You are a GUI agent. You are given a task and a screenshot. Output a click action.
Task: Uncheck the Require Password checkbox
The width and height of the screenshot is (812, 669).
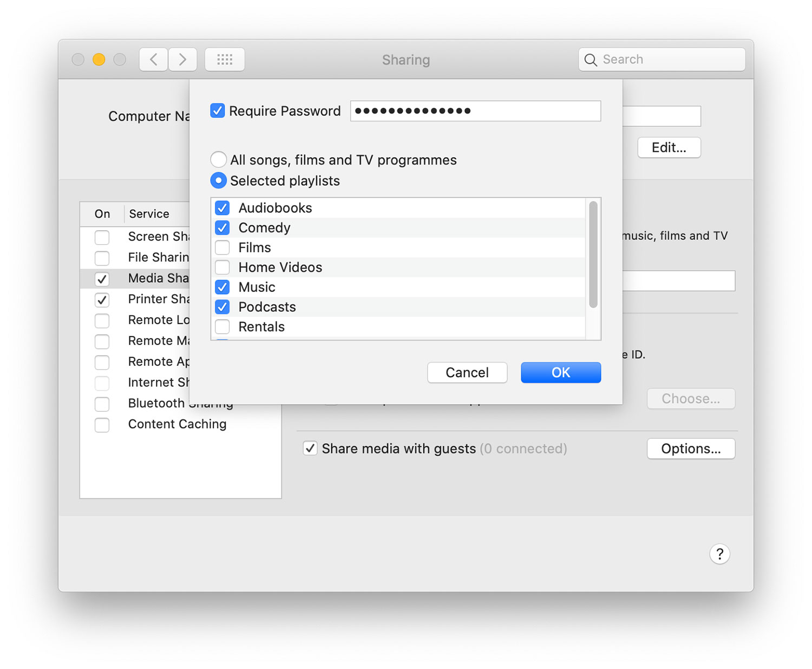[218, 111]
